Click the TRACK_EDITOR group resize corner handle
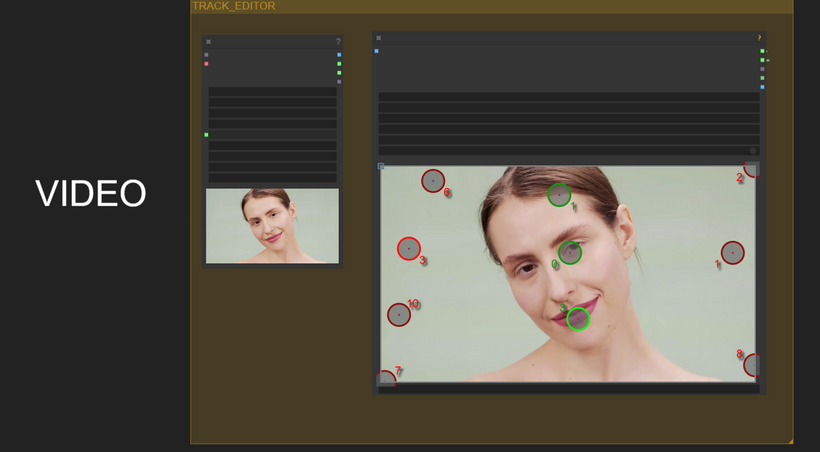Viewport: 820px width, 452px height. 789,440
